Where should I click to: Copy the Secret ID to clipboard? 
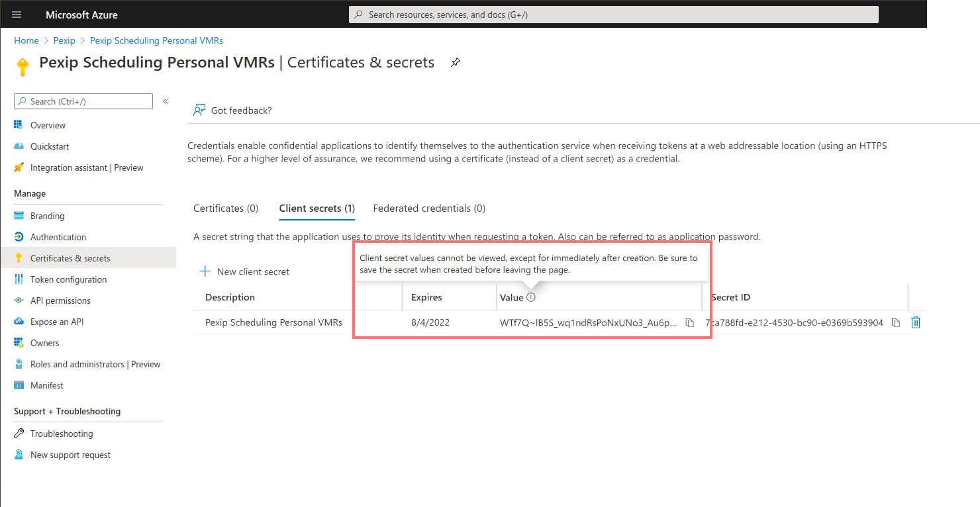click(x=895, y=323)
